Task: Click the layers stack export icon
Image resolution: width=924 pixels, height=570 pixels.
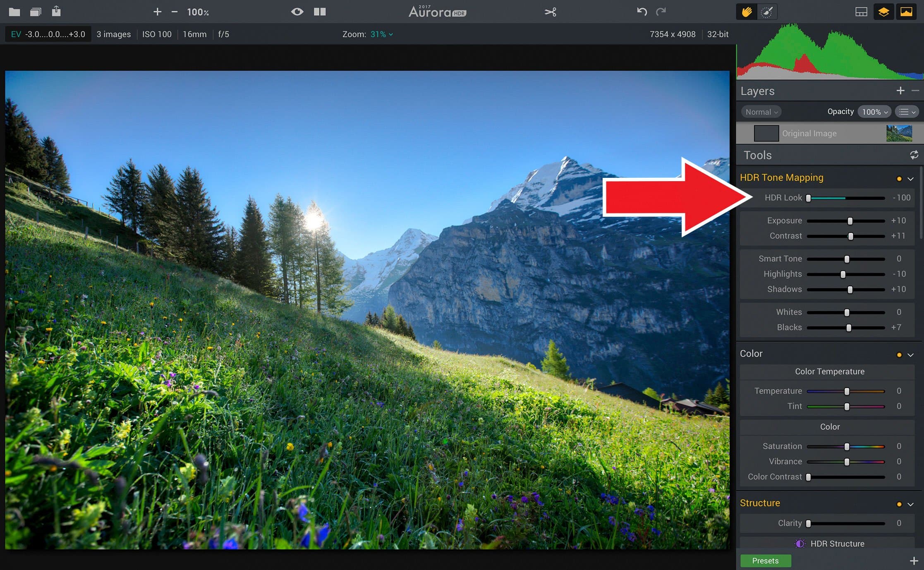Action: coord(884,12)
